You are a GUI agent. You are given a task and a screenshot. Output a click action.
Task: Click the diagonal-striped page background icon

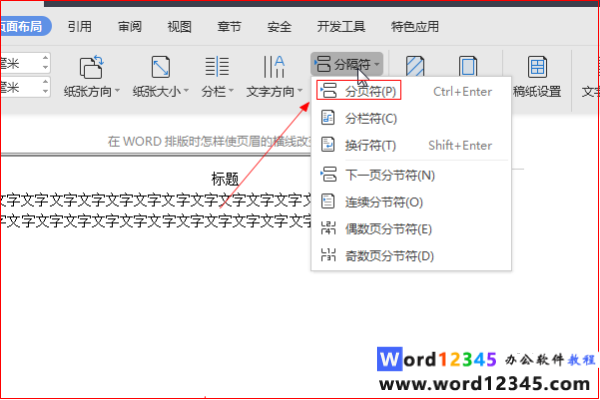(415, 67)
